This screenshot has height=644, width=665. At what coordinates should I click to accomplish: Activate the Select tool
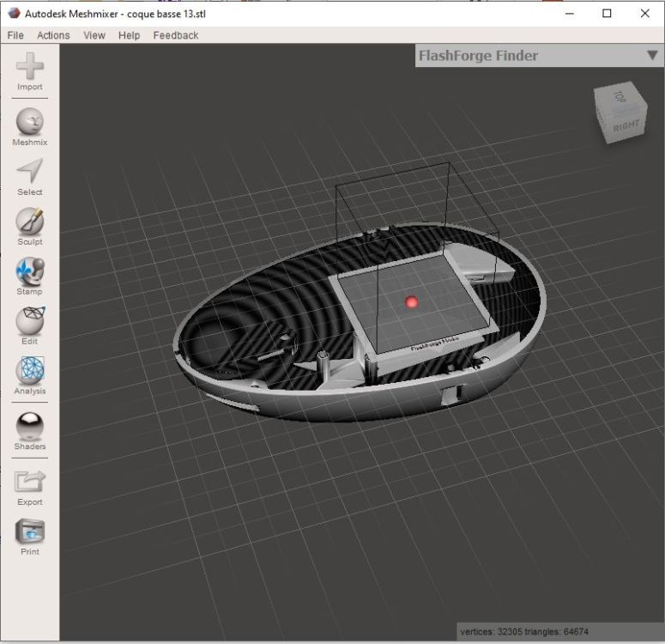click(x=30, y=172)
